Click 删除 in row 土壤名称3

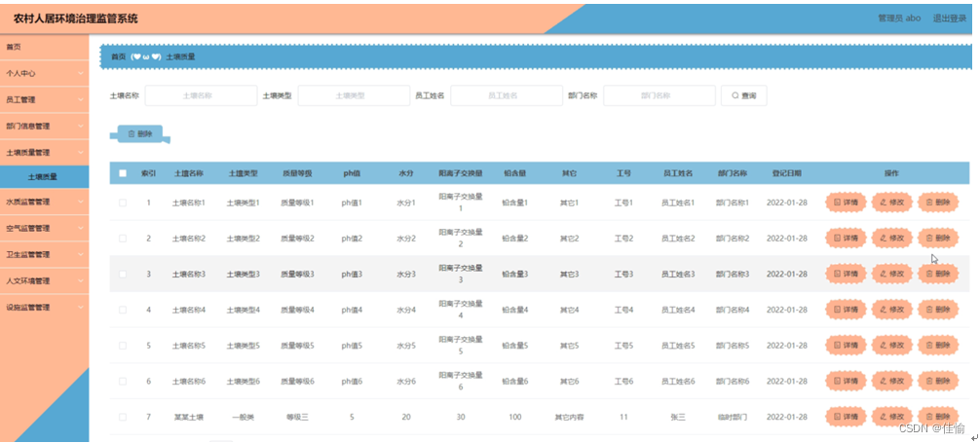click(x=938, y=274)
